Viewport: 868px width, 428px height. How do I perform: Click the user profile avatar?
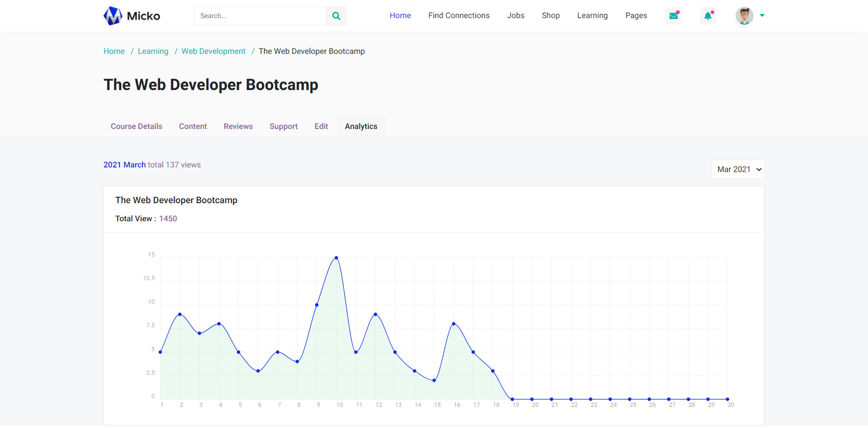click(x=744, y=16)
